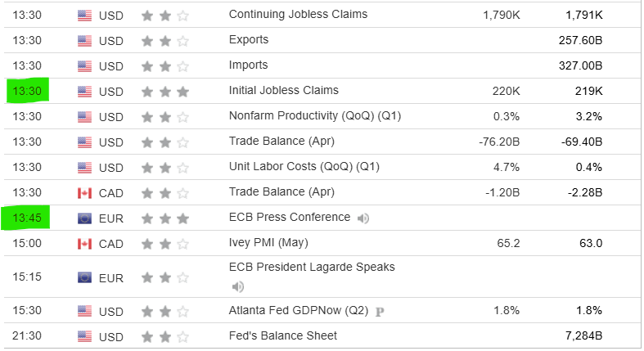Image resolution: width=644 pixels, height=351 pixels.
Task: Click the EU flag in the Lagarde Speaks row
Action: (x=84, y=277)
